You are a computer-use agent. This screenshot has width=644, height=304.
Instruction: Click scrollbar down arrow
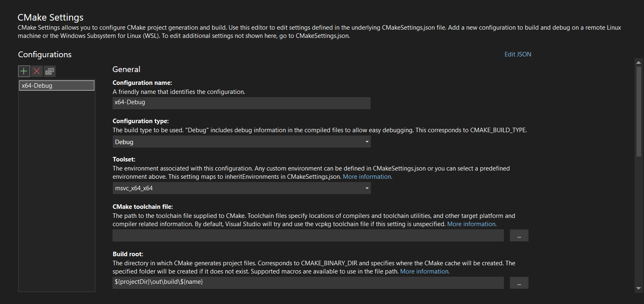(x=639, y=288)
